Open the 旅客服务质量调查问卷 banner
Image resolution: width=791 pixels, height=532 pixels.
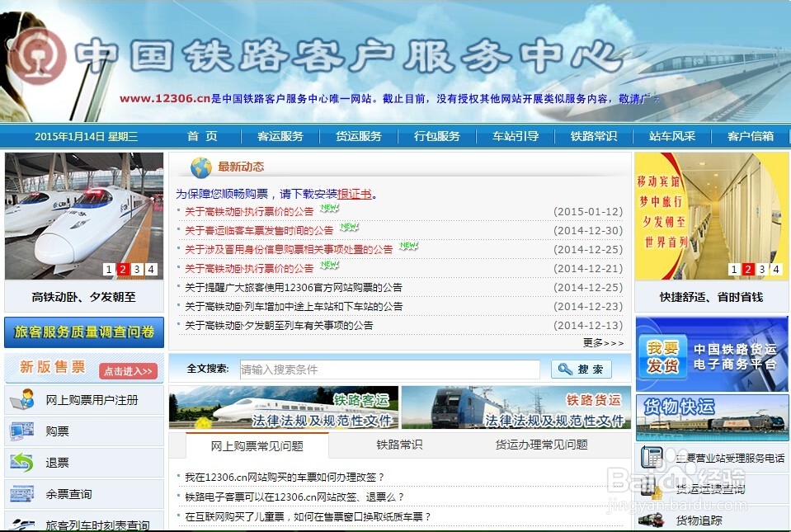[84, 332]
